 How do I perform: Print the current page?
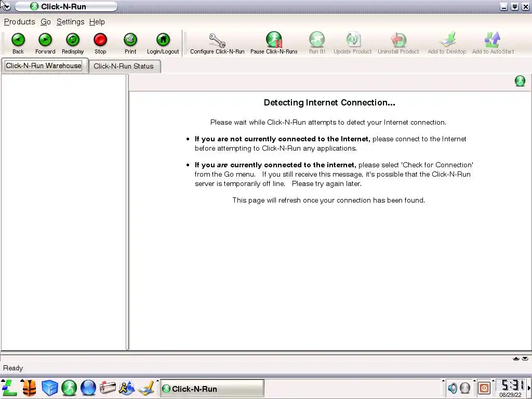130,44
